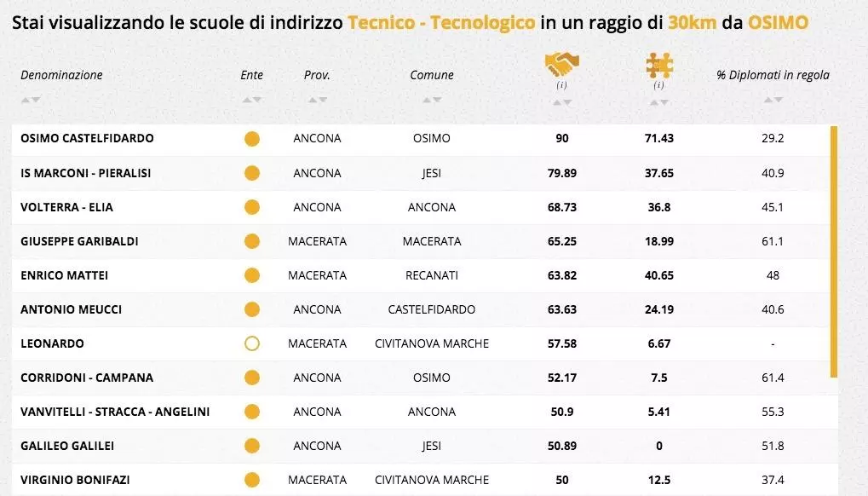Open info marker under handshake icon

pos(561,85)
